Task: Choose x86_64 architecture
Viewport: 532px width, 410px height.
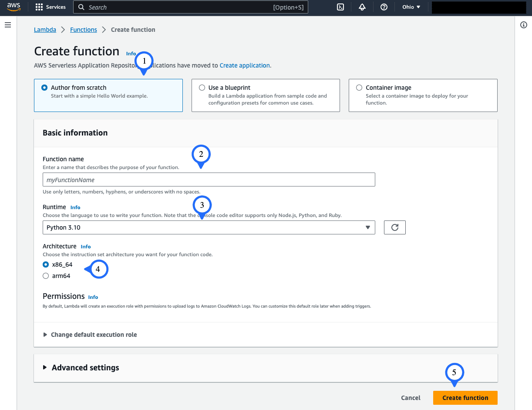Action: coord(46,264)
